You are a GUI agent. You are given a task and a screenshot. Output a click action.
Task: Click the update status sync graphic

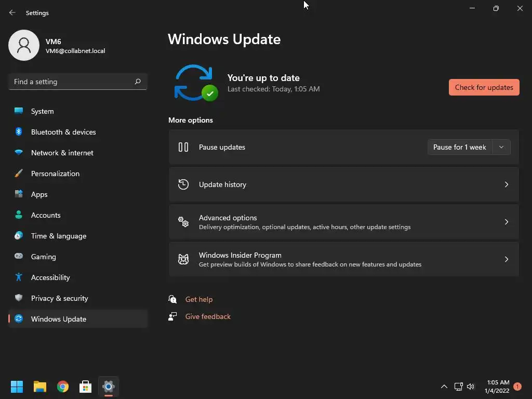pos(196,83)
